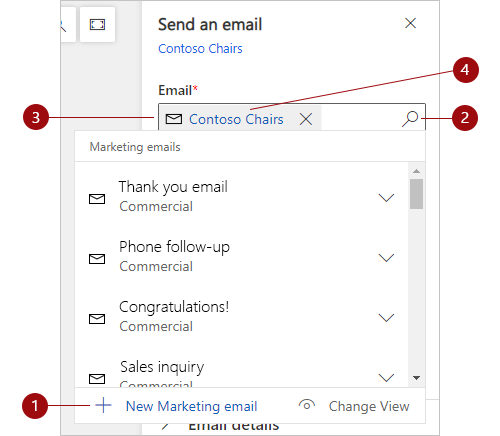The height and width of the screenshot is (436, 500).
Task: Expand the Sales inquiry entry chevron
Action: pyautogui.click(x=386, y=378)
